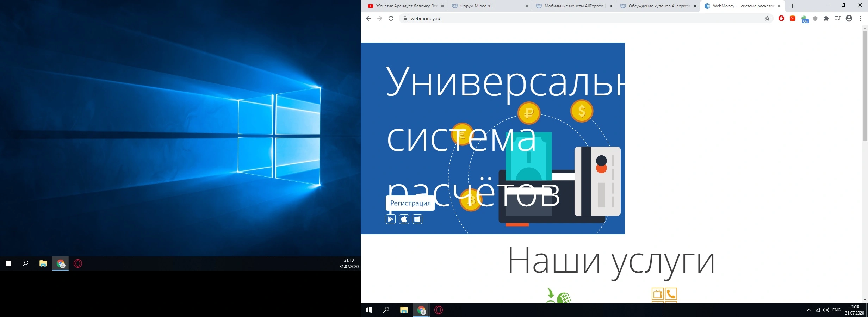
Task: Open Start menu on the wallpaper screen's taskbar
Action: point(8,263)
